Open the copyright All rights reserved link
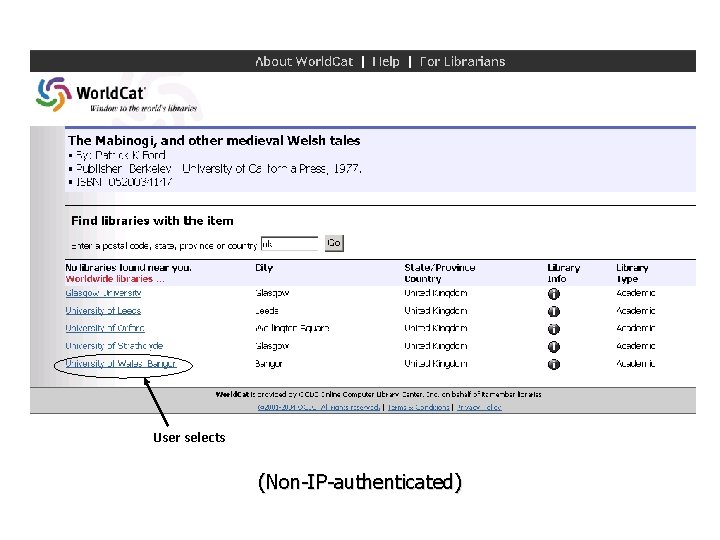Viewport: 720px width, 540px height. coord(319,407)
